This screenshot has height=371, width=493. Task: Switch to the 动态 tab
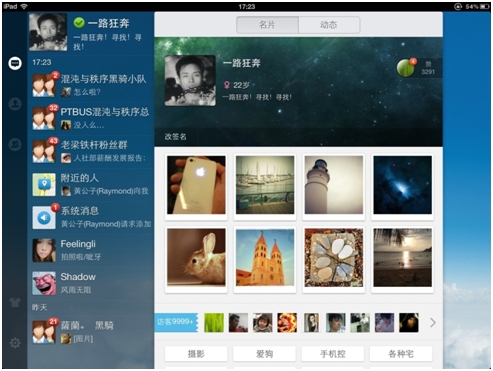[x=329, y=25]
